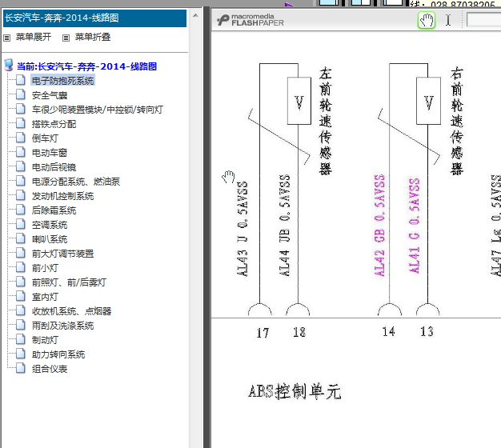The height and width of the screenshot is (448, 501).
Task: Click document icon next to 喇叭系统
Action: (x=21, y=238)
